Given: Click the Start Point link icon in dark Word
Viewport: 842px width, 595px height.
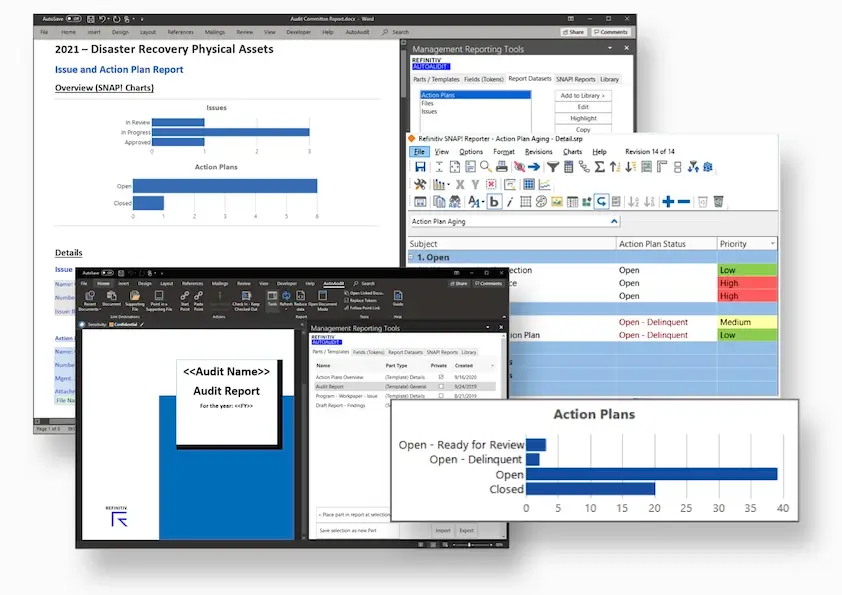Looking at the screenshot, I should 184,296.
